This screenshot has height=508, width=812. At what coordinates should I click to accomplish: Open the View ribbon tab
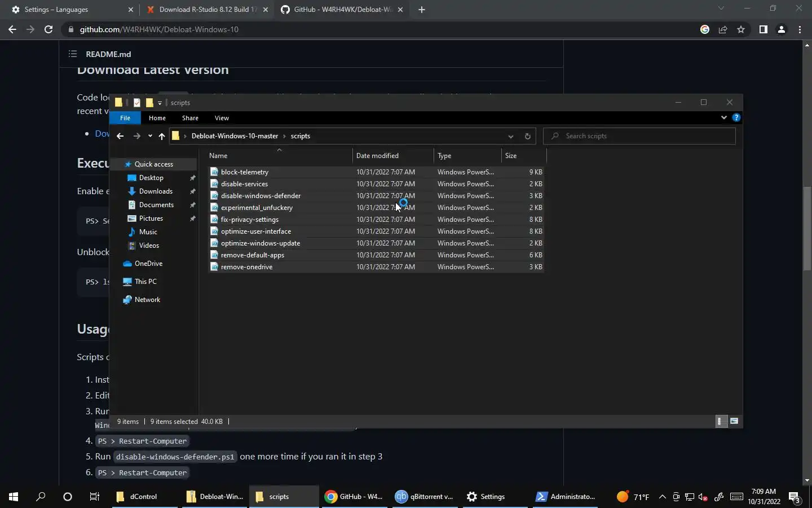[x=222, y=118]
